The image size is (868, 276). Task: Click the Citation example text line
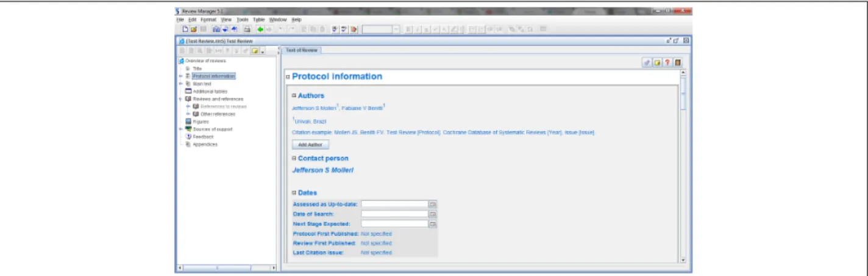[x=443, y=132]
